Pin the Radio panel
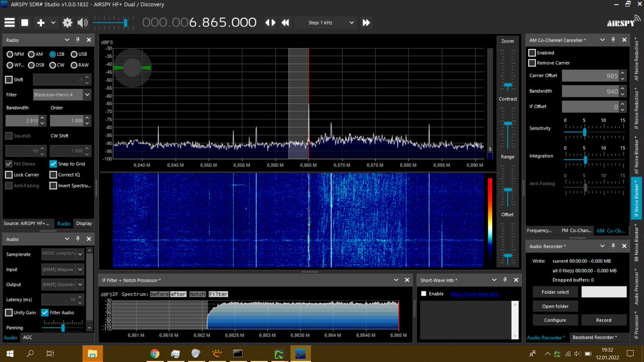 click(x=78, y=40)
